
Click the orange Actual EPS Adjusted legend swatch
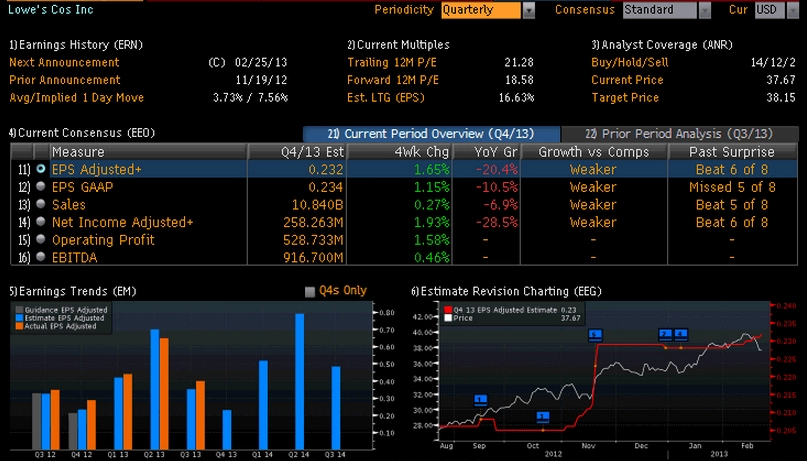click(x=19, y=326)
